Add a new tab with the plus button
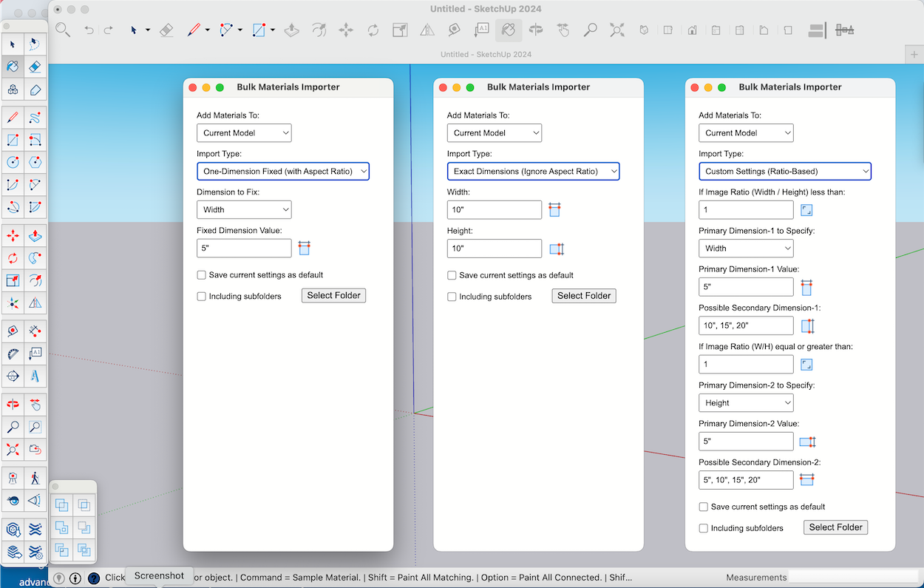The image size is (924, 588). click(914, 55)
